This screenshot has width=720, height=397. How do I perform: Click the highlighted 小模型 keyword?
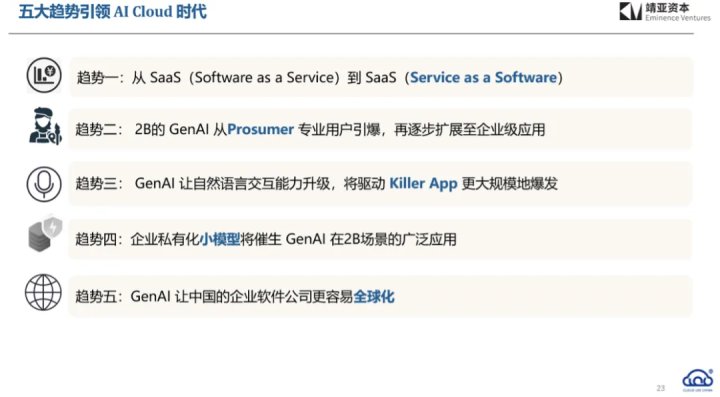click(x=220, y=239)
